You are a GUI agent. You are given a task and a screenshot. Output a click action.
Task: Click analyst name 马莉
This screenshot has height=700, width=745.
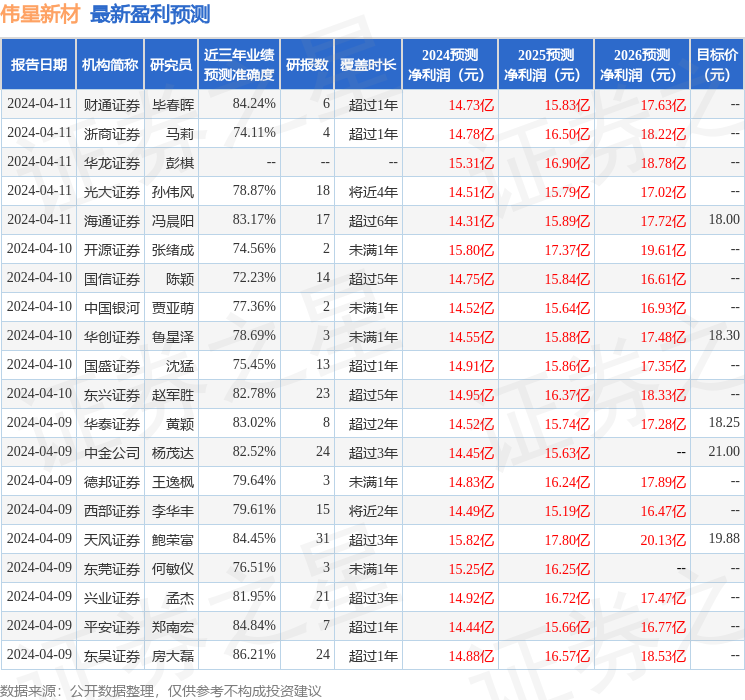[180, 134]
